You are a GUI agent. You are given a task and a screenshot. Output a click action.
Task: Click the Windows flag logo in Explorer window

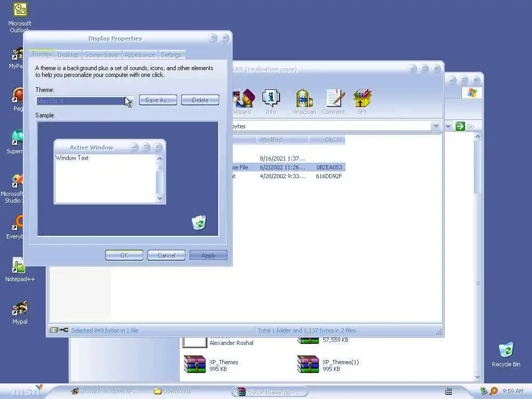pos(472,92)
